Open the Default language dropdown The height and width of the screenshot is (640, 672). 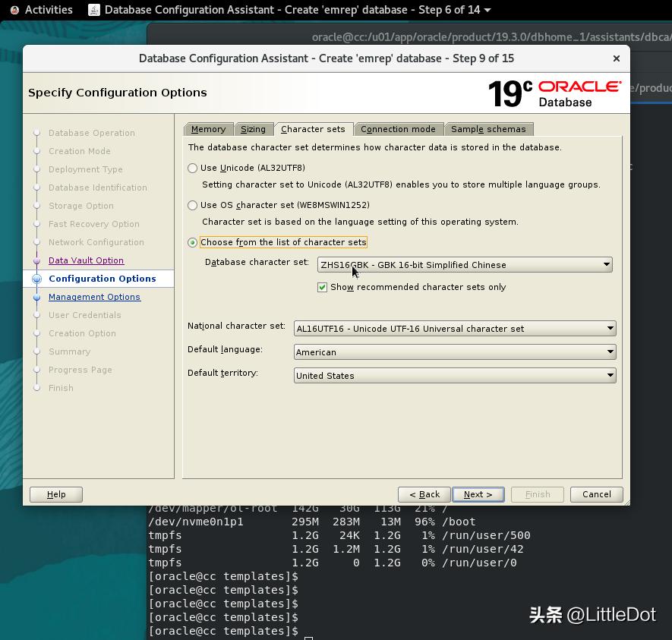coord(455,352)
